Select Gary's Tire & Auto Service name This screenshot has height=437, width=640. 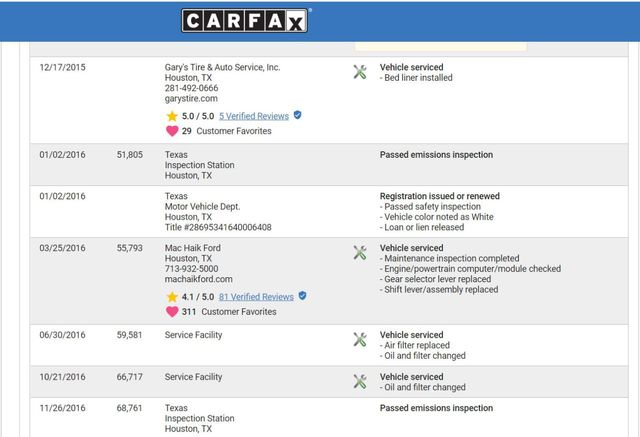click(222, 67)
